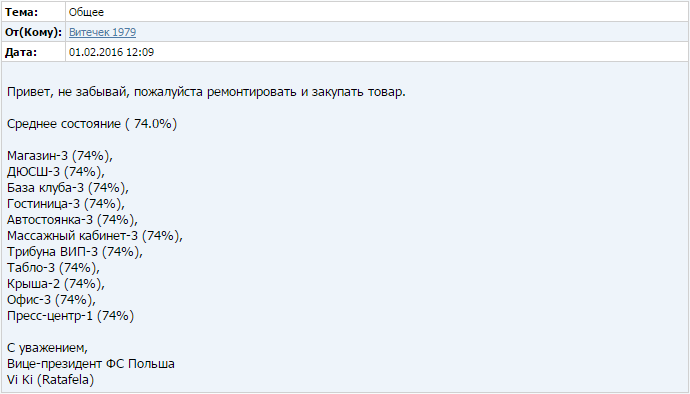This screenshot has width=690, height=394.
Task: Click the От(Кому) label cell
Action: click(x=33, y=32)
